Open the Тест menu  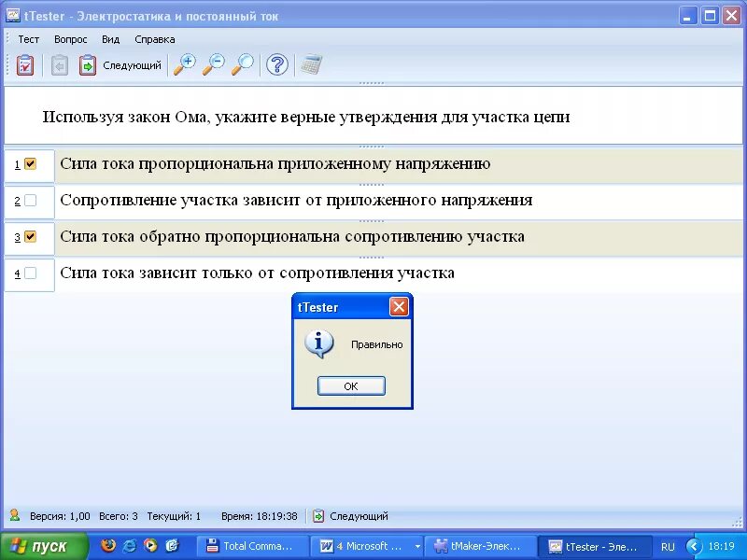(x=29, y=39)
